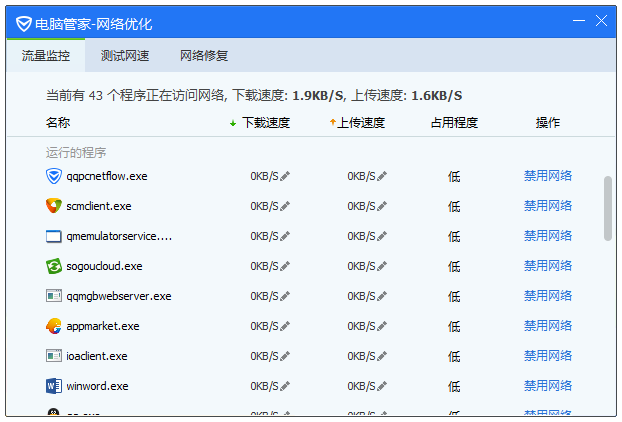The width and height of the screenshot is (622, 422).
Task: Edit download speed limit for sogoucloud.exe
Action: pyautogui.click(x=285, y=266)
